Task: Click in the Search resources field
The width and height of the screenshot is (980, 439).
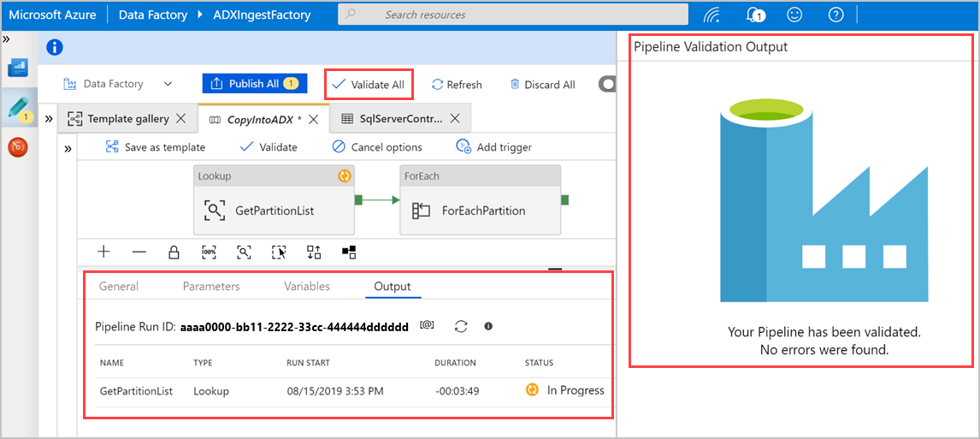Action: click(512, 15)
